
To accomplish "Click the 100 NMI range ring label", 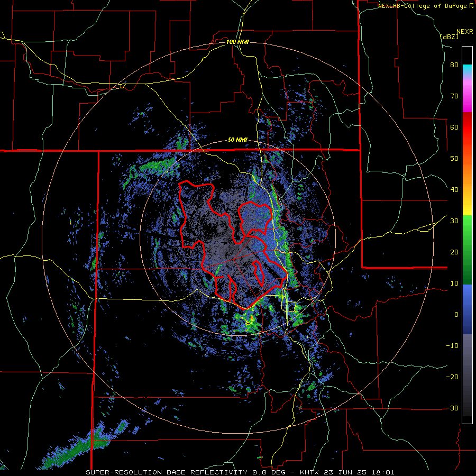I will point(237,42).
